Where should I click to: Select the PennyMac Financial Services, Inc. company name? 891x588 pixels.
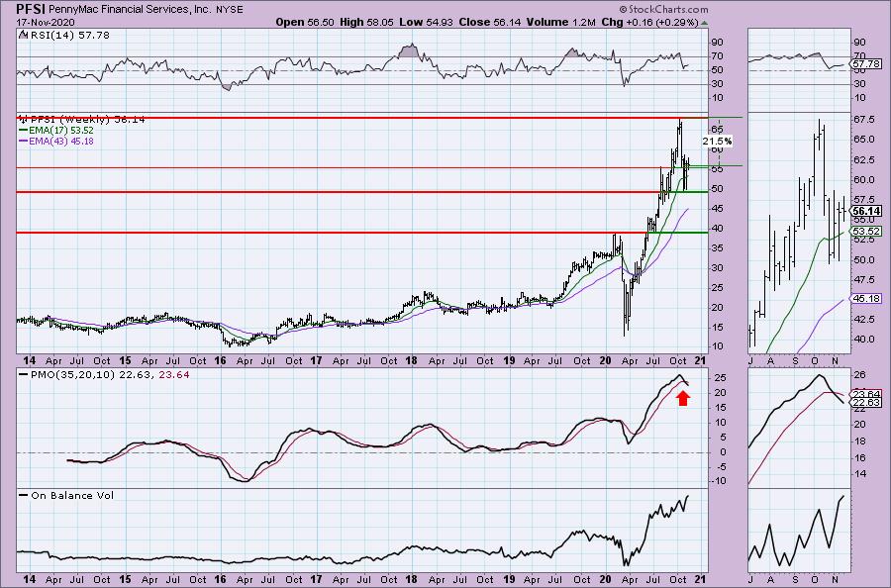click(x=129, y=9)
